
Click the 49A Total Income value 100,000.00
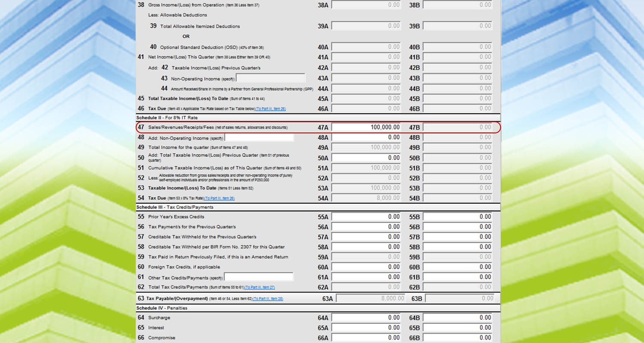click(366, 147)
